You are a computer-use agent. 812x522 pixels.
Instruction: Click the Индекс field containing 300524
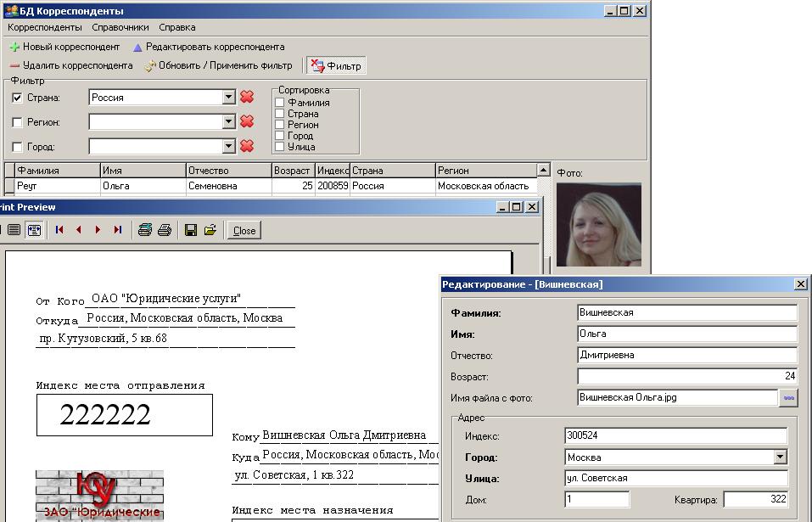675,436
